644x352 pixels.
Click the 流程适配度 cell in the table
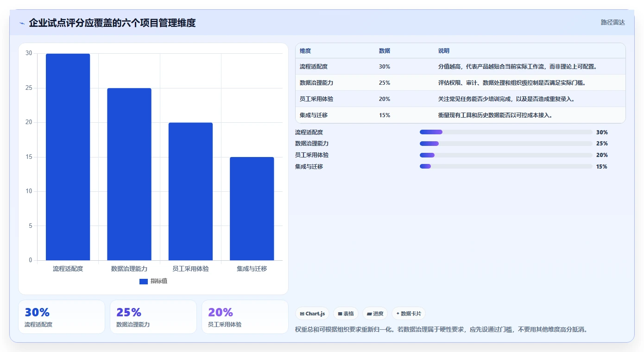314,67
